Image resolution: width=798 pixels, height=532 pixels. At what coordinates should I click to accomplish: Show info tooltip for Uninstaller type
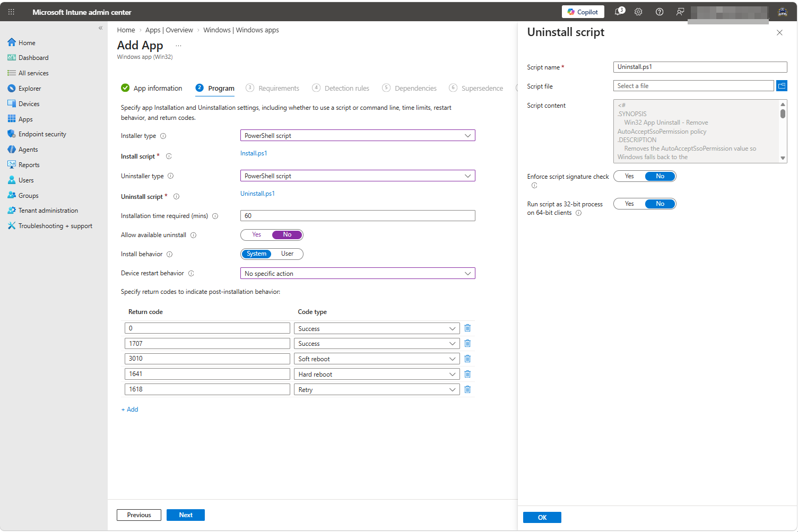(x=171, y=176)
